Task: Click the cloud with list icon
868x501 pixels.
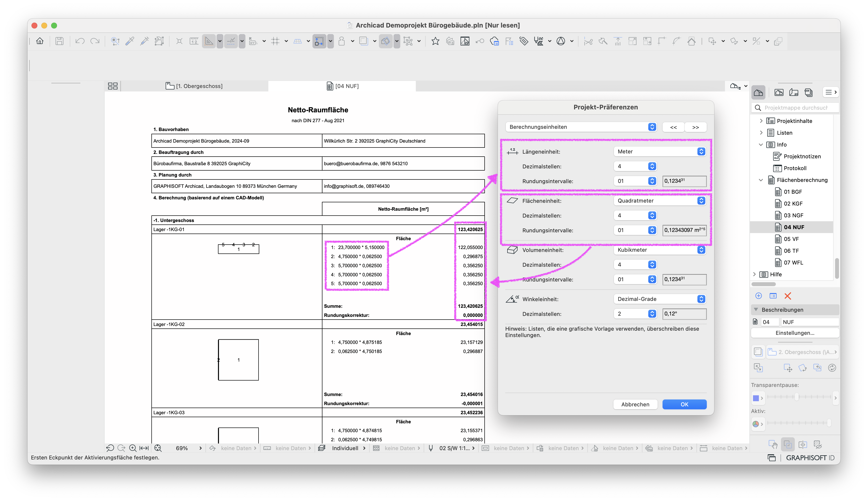Action: [x=494, y=41]
